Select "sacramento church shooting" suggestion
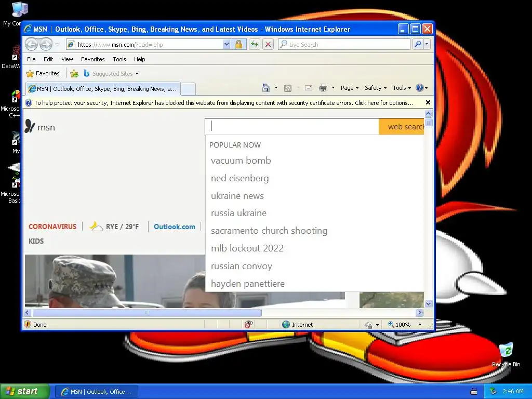Viewport: 532px width, 399px height. [x=269, y=231]
